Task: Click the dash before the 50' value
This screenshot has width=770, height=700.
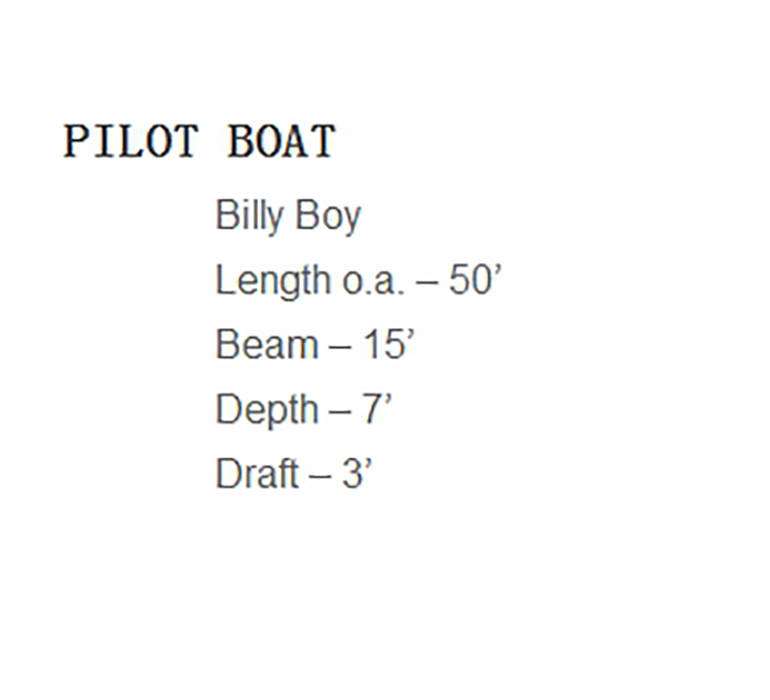Action: [428, 280]
